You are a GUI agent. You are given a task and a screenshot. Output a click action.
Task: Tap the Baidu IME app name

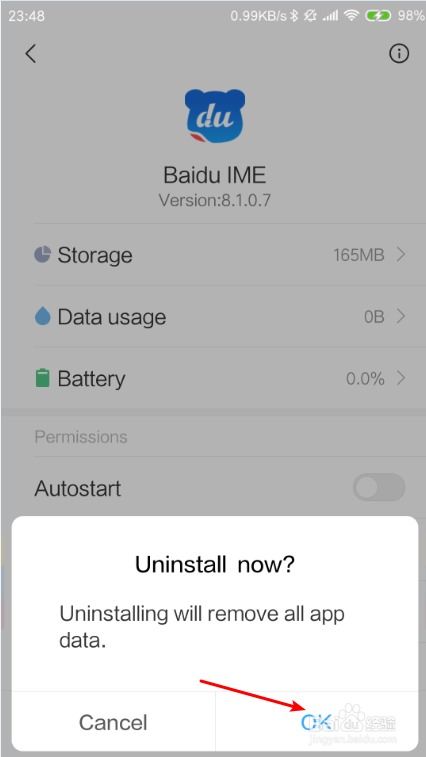click(x=215, y=174)
